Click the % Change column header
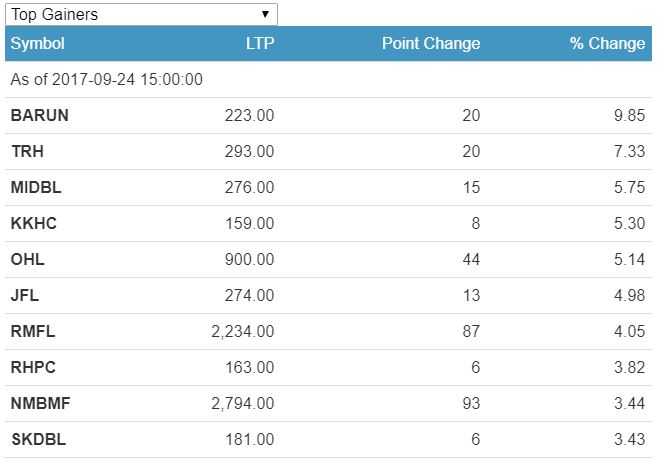 coord(607,44)
